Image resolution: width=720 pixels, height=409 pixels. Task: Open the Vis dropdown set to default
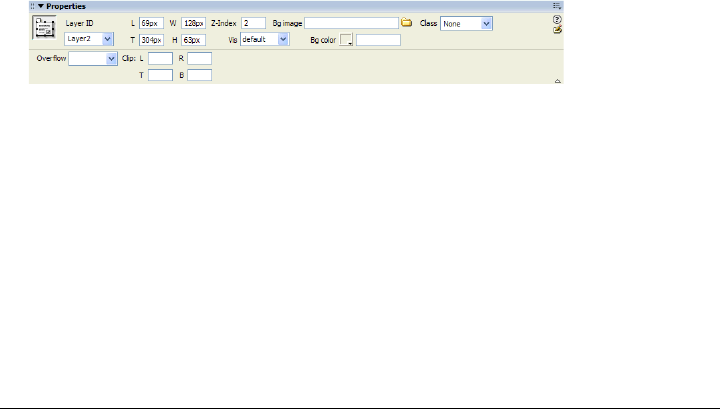[x=264, y=39]
